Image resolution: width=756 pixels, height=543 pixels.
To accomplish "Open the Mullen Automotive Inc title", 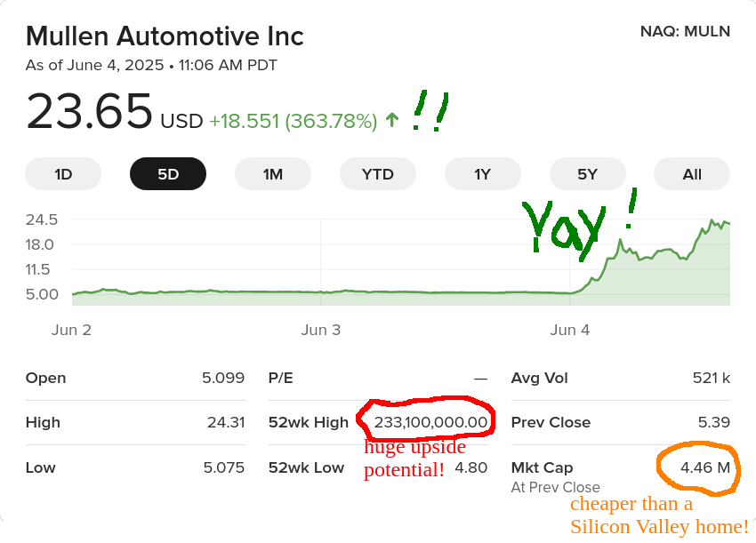I will pos(164,36).
